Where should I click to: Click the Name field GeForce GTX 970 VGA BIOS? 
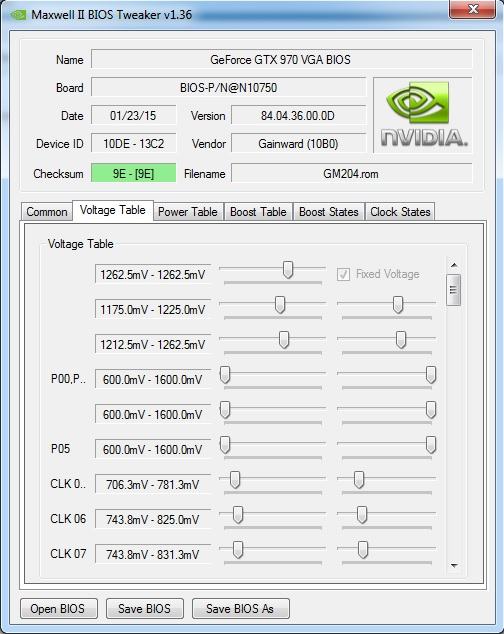point(282,59)
